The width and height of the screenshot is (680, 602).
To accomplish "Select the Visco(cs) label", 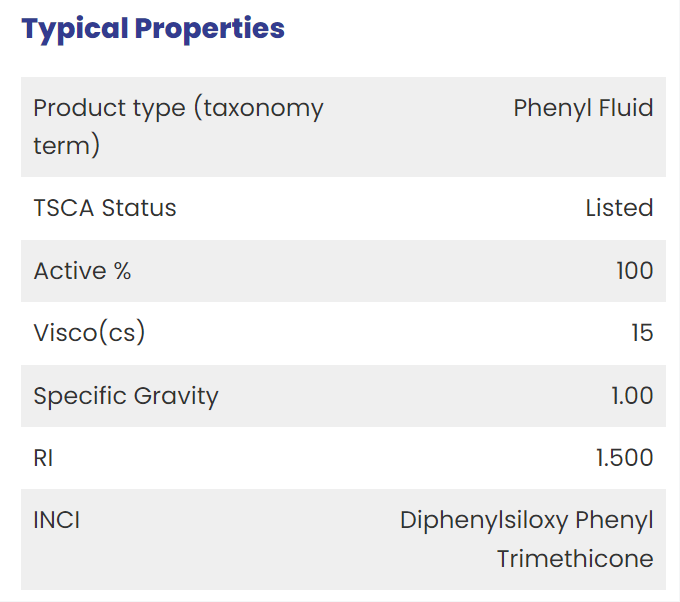I will coord(89,333).
